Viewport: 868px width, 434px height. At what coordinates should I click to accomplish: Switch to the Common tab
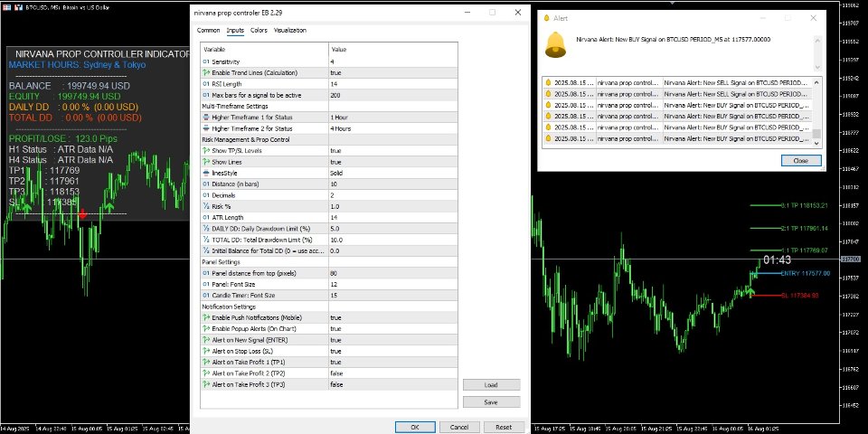[x=208, y=31]
